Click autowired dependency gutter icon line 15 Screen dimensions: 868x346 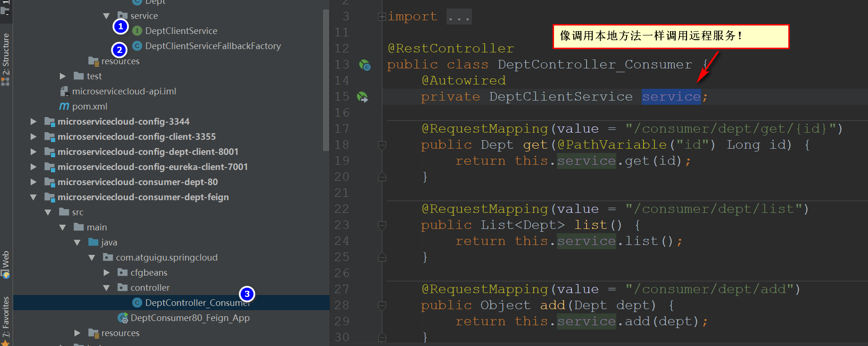[362, 97]
